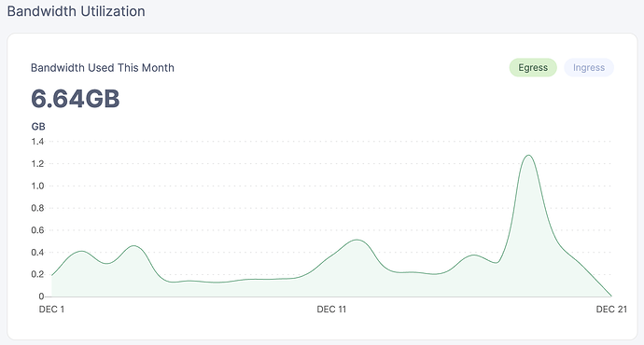Click the 6.64GB total bandwidth value

tap(76, 99)
